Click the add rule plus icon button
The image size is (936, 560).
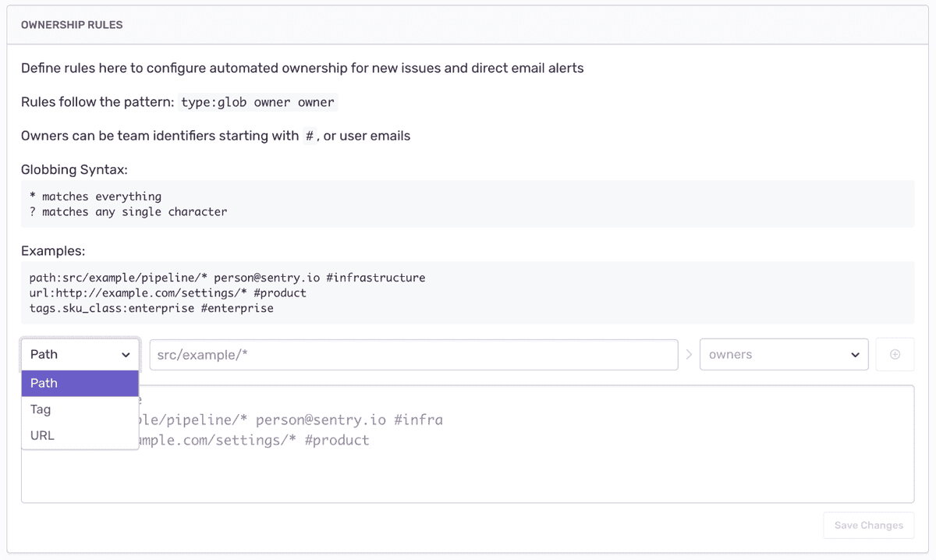point(895,354)
